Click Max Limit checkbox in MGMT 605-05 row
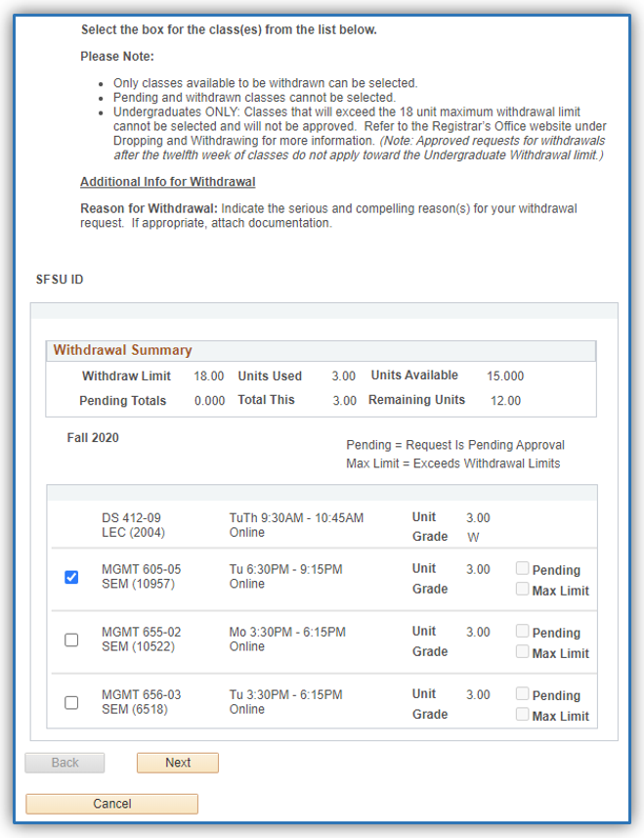 [x=522, y=589]
